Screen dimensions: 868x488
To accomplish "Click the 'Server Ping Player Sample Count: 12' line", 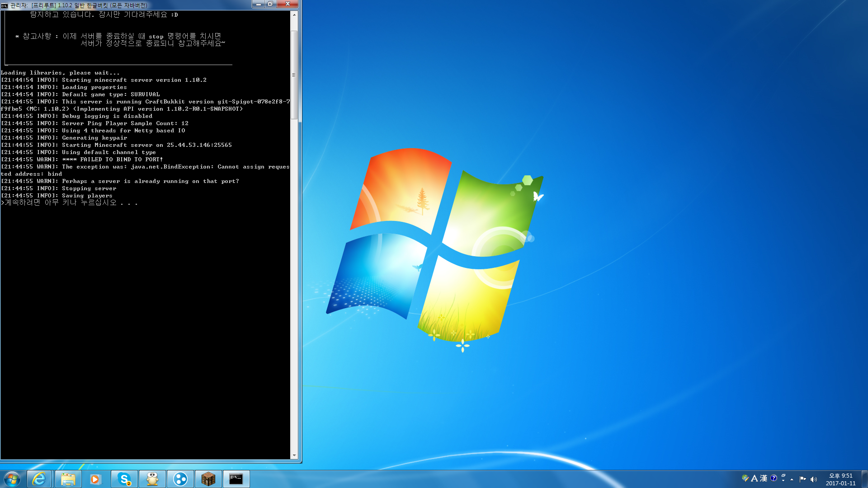I will [x=95, y=123].
